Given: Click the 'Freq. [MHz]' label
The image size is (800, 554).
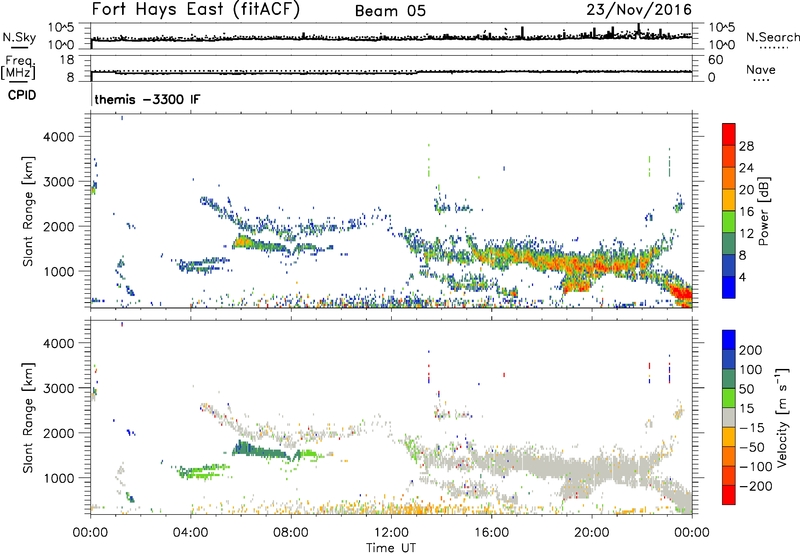Looking at the screenshot, I should 18,67.
